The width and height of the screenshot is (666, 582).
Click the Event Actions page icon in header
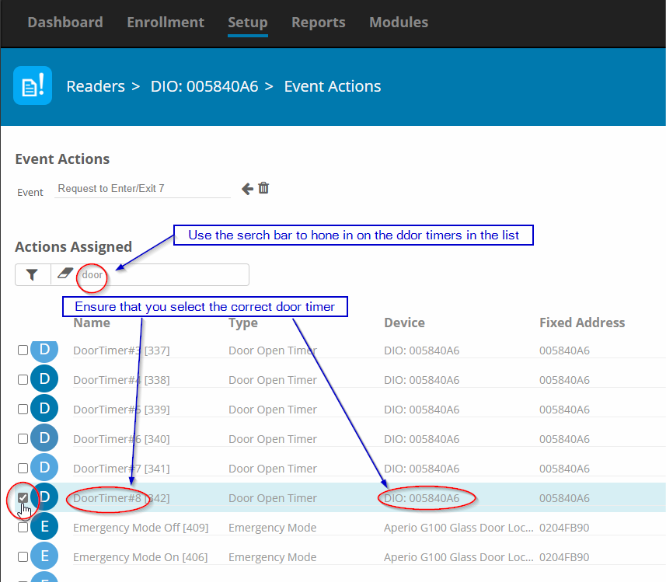coord(32,87)
